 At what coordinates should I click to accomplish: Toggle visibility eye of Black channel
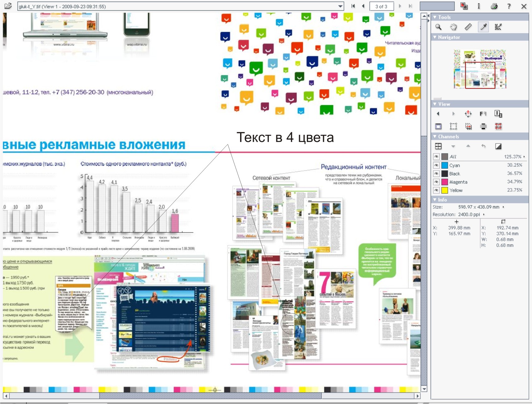tap(436, 173)
